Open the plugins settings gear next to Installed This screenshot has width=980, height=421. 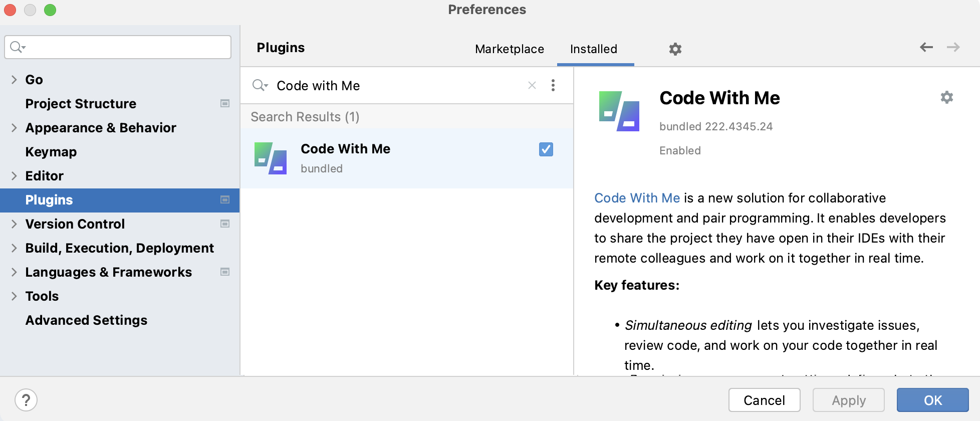pos(675,49)
